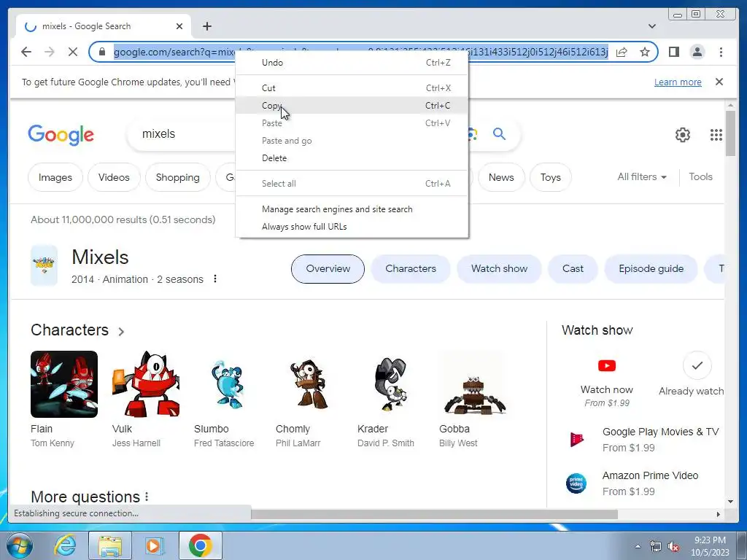Click the site lock icon
The width and height of the screenshot is (747, 560).
(101, 52)
